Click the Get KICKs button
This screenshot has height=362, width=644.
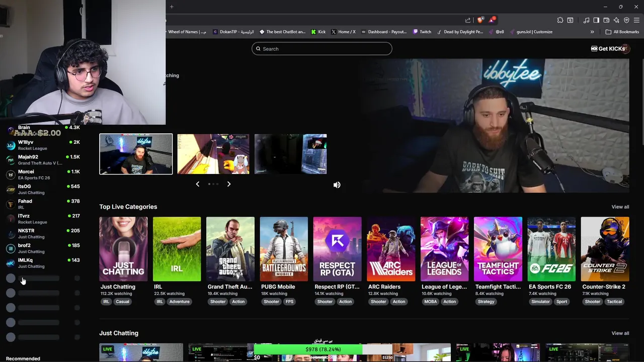point(608,49)
